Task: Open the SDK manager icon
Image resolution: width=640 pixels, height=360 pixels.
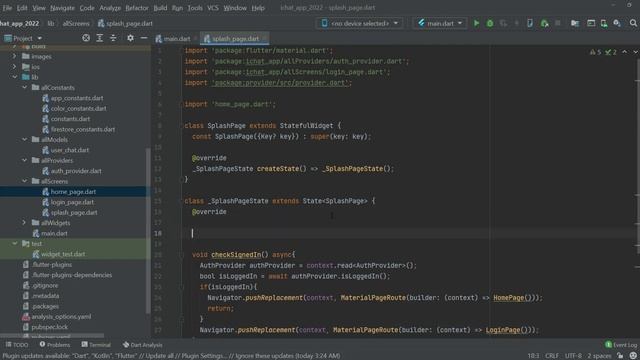Action: (x=617, y=23)
